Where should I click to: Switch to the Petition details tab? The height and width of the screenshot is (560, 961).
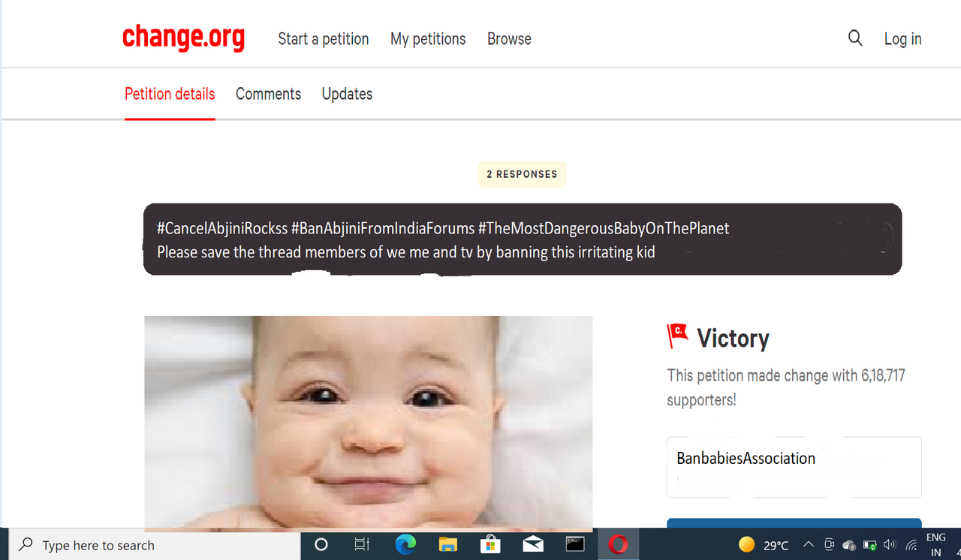[170, 94]
